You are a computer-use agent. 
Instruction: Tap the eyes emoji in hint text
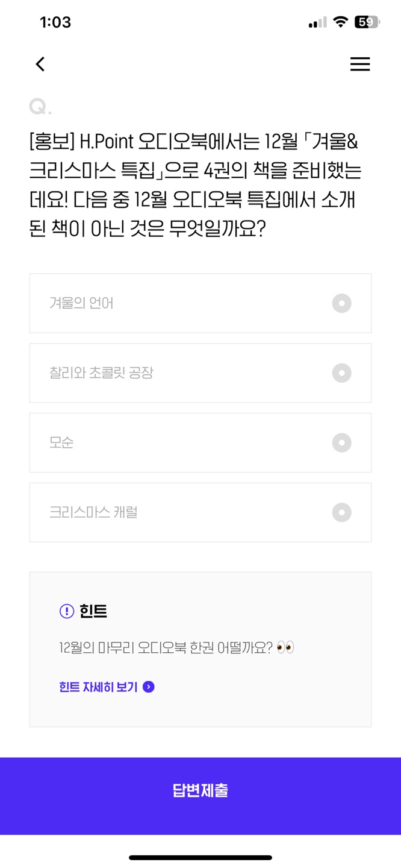point(285,648)
